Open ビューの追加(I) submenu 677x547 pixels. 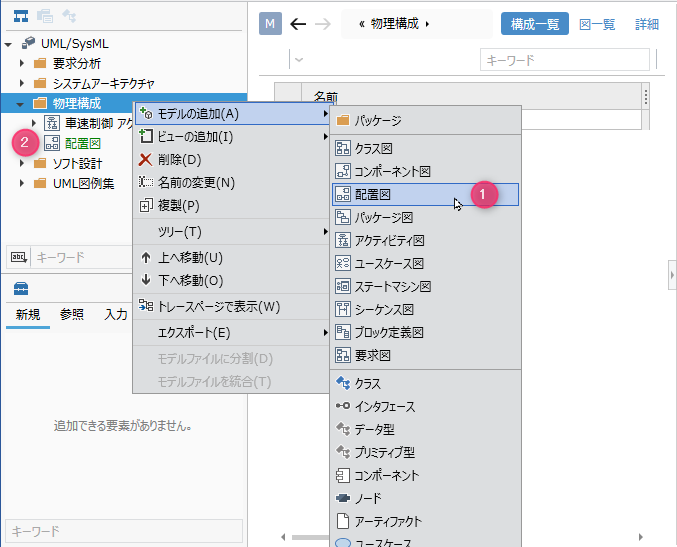pos(232,137)
